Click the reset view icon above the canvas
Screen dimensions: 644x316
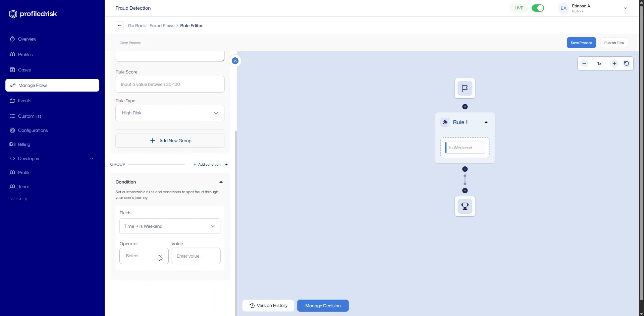coord(626,63)
